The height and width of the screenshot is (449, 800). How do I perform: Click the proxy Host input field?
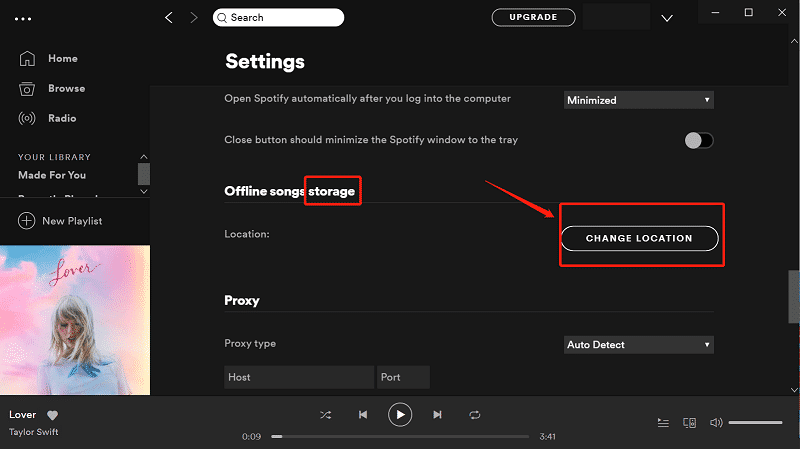(x=299, y=377)
